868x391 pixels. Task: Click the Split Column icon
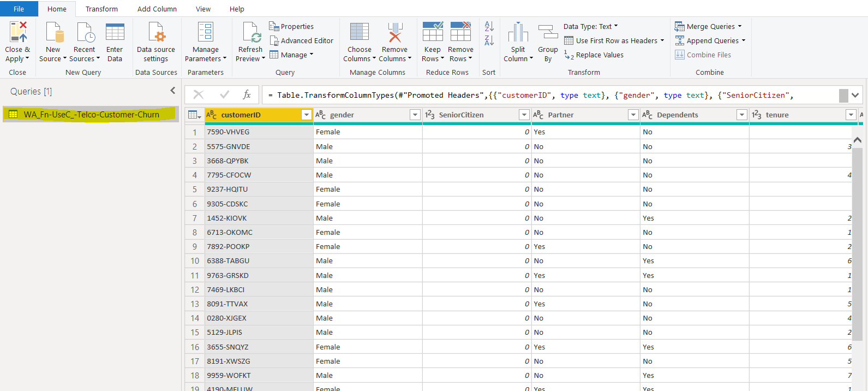click(518, 33)
